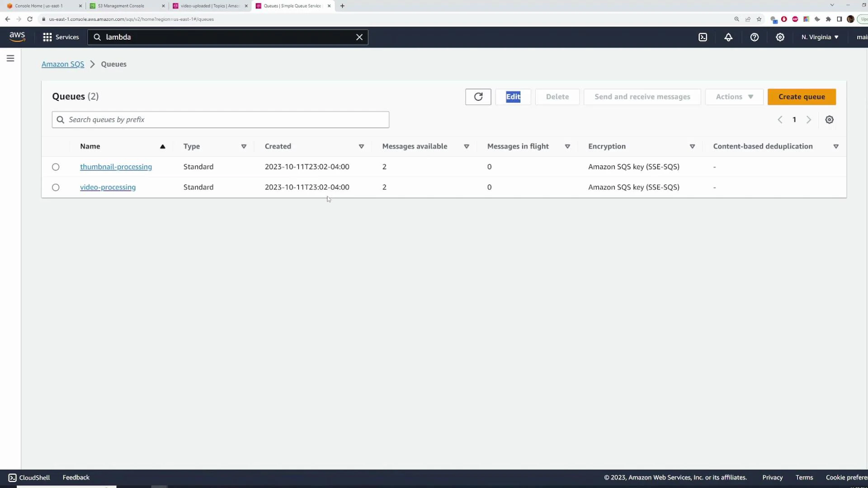Open the AWS help panel
Image resolution: width=868 pixels, height=488 pixels.
tap(754, 37)
